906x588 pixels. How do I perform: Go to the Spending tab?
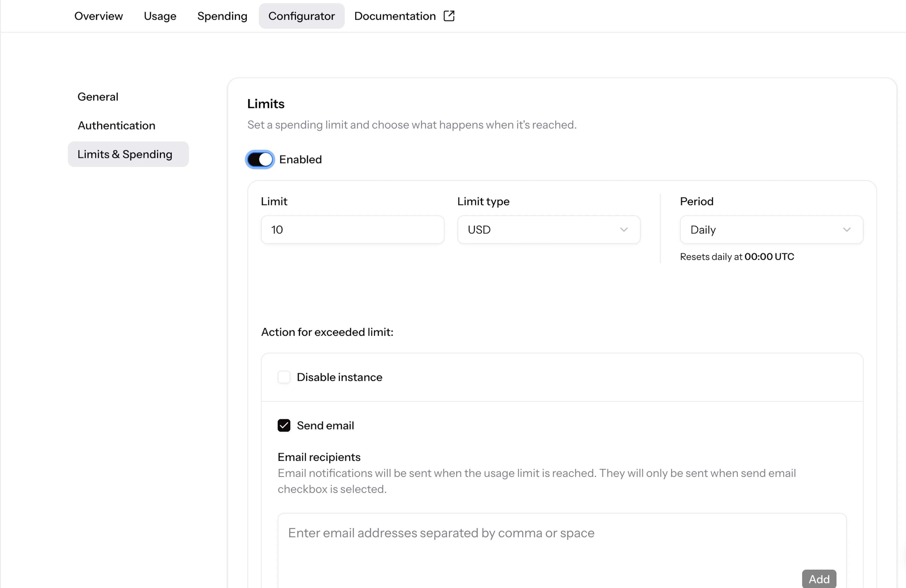222,16
